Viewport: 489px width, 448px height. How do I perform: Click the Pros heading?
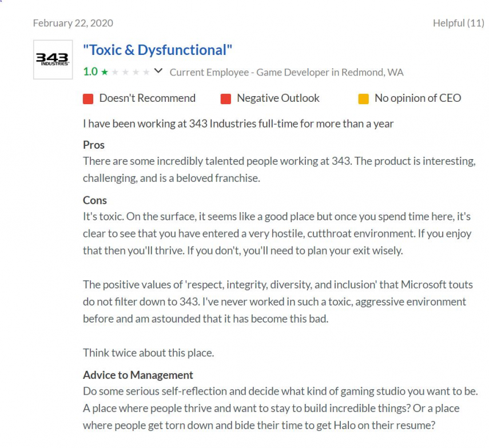[94, 145]
